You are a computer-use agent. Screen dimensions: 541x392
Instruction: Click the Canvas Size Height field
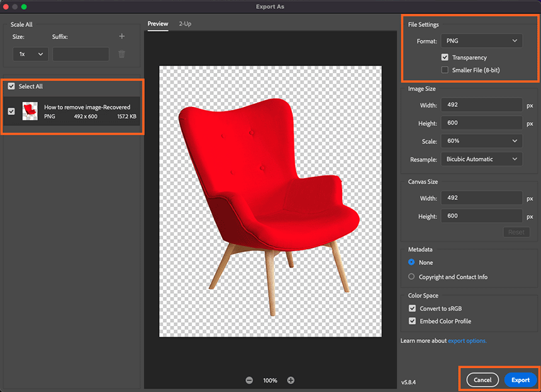coord(482,216)
